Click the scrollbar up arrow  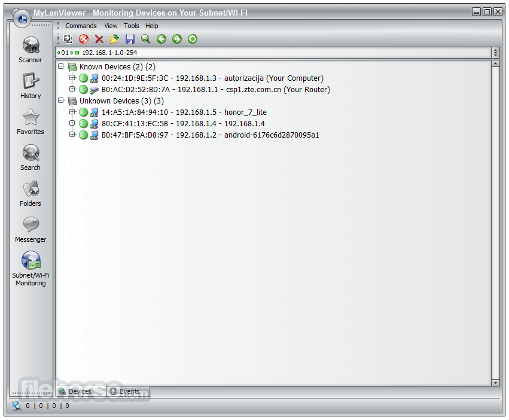pos(495,63)
